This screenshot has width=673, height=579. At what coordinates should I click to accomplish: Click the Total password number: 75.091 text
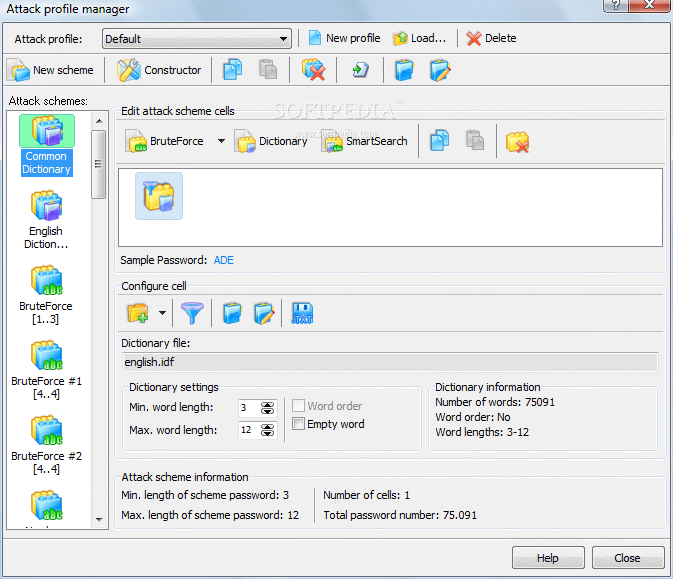pyautogui.click(x=400, y=515)
